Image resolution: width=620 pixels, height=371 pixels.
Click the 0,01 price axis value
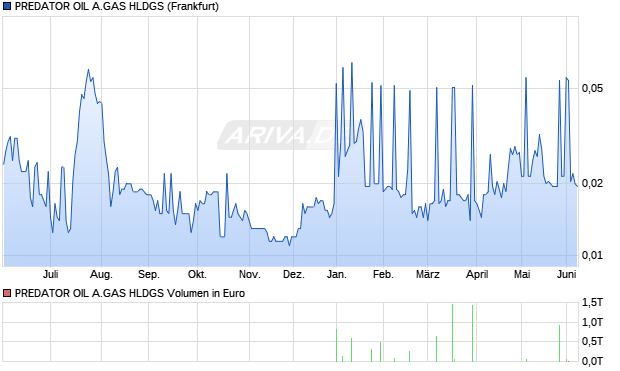pos(592,256)
